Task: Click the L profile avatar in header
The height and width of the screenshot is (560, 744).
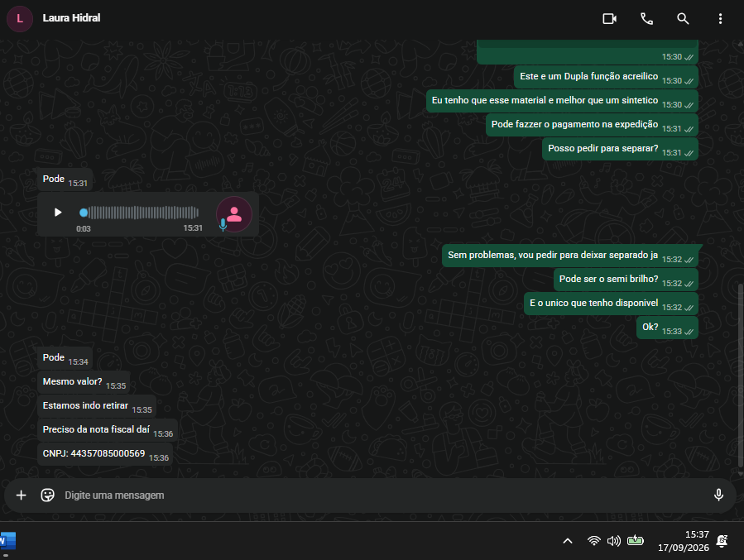Action: 20,18
